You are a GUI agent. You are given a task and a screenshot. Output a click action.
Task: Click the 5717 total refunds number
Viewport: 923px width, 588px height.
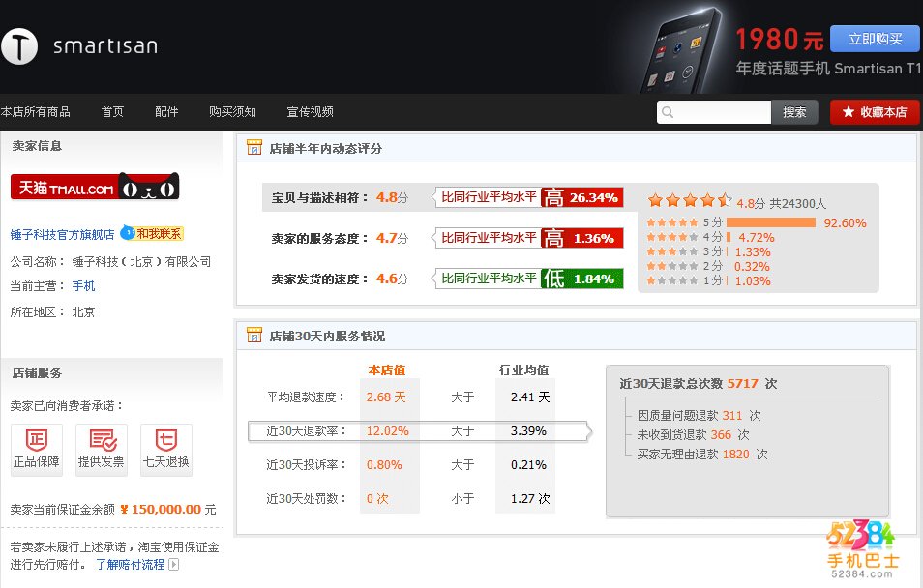coord(742,383)
